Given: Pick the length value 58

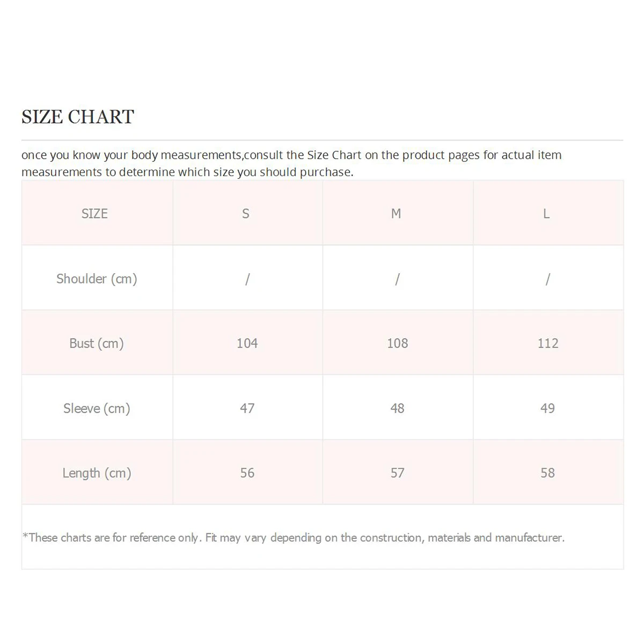Looking at the screenshot, I should (x=547, y=473).
